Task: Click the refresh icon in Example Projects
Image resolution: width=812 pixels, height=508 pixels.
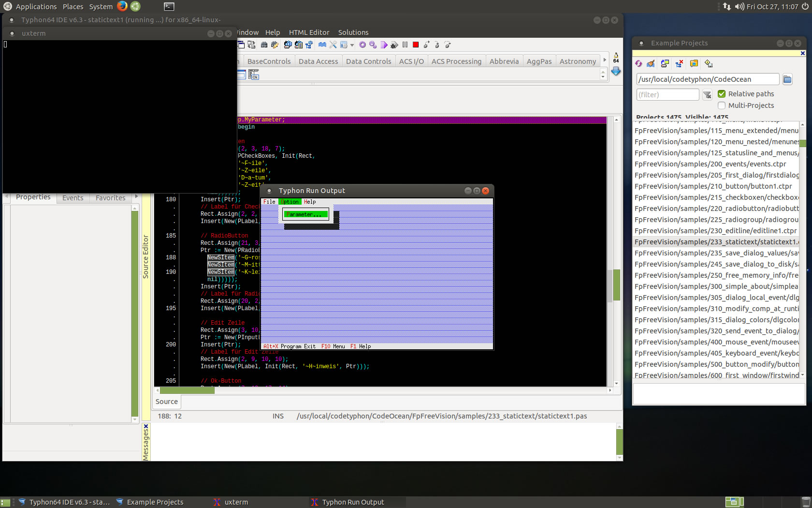Action: [x=638, y=63]
